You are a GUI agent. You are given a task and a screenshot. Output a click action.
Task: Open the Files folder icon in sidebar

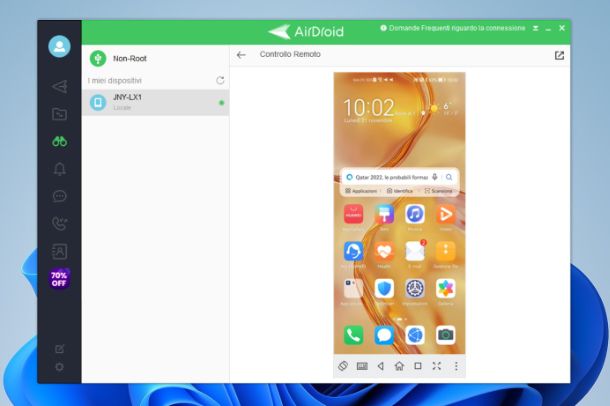click(x=60, y=114)
